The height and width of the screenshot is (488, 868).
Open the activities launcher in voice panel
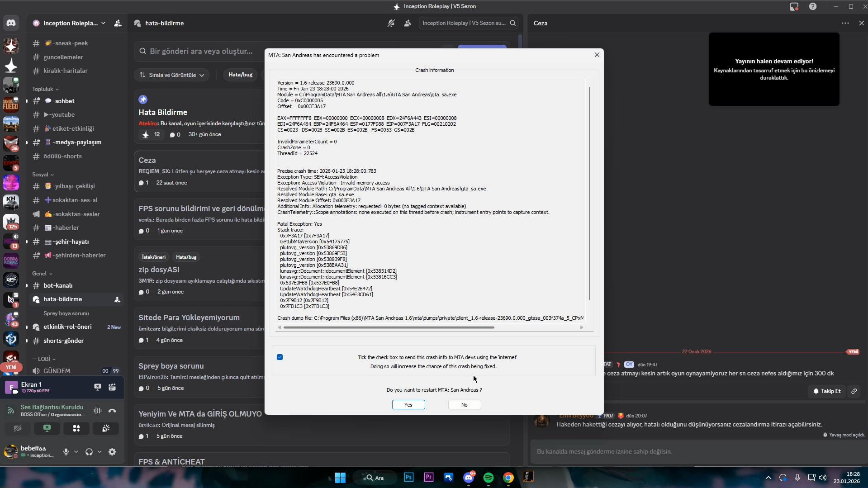[x=76, y=428]
